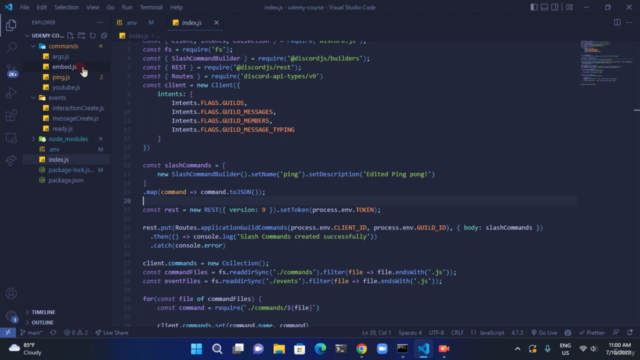Open Source Control view with pending changes badge
The height and width of the screenshot is (360, 640).
coord(11,70)
